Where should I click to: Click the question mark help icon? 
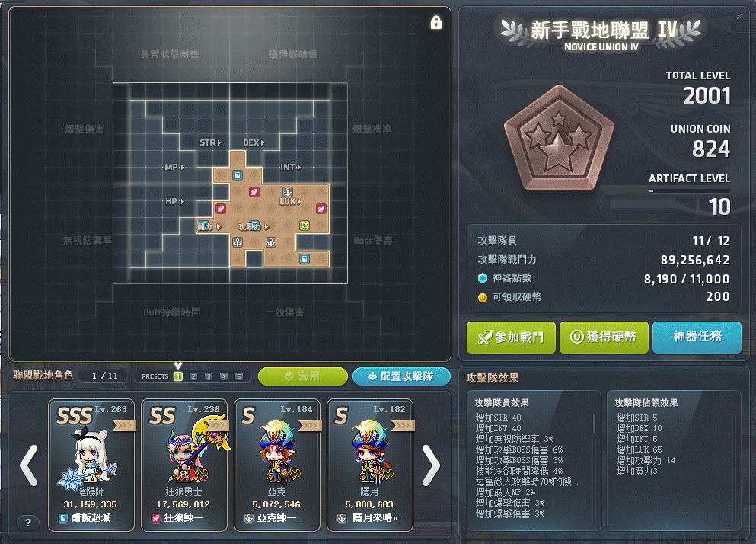pos(28,522)
